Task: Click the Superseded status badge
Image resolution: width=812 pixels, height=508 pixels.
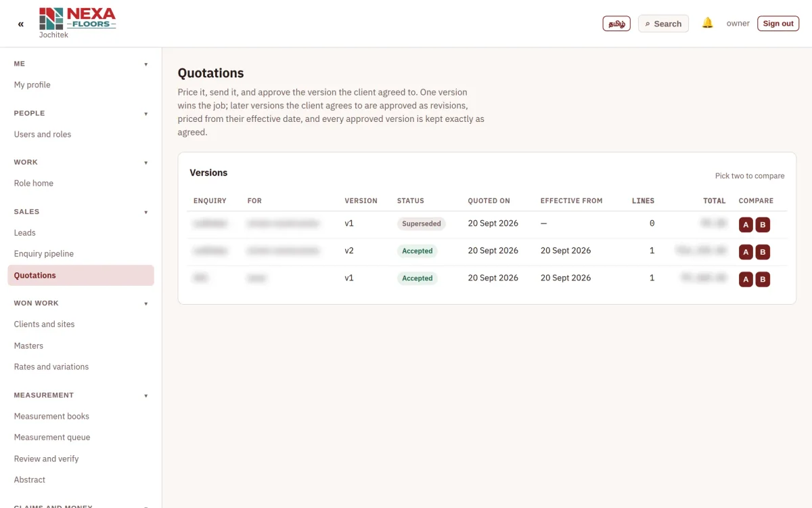Action: point(421,224)
